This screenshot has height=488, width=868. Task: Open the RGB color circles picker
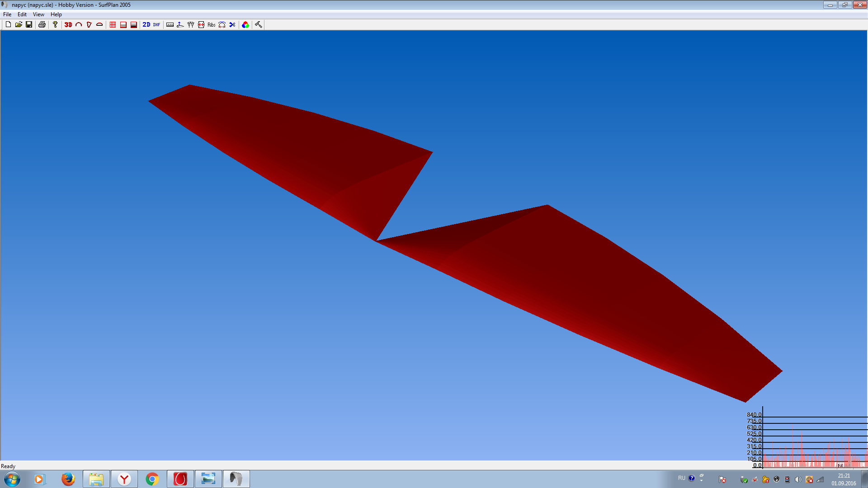point(245,24)
